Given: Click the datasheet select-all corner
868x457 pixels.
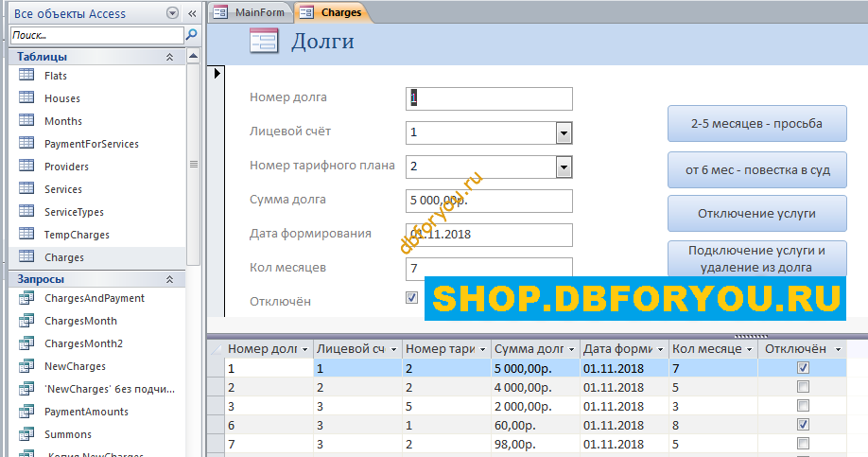Looking at the screenshot, I should point(216,349).
